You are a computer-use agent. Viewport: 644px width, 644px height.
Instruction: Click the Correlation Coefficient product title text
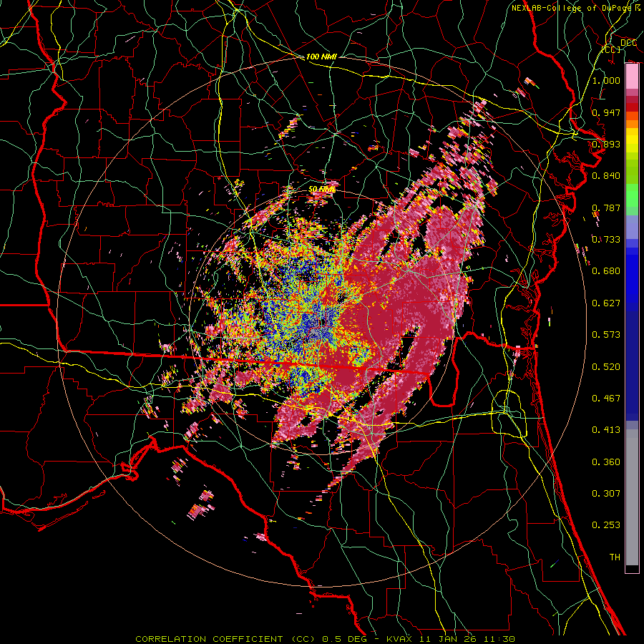pyautogui.click(x=225, y=639)
